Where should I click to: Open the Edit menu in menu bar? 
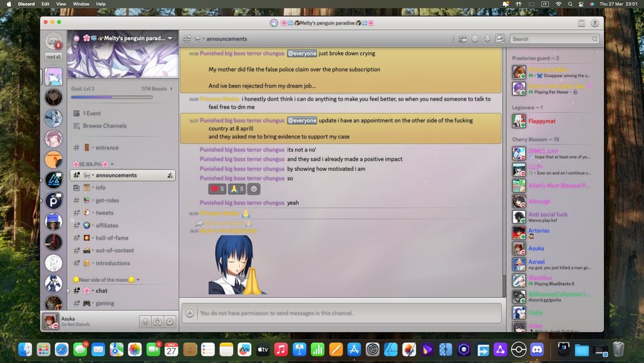point(45,4)
